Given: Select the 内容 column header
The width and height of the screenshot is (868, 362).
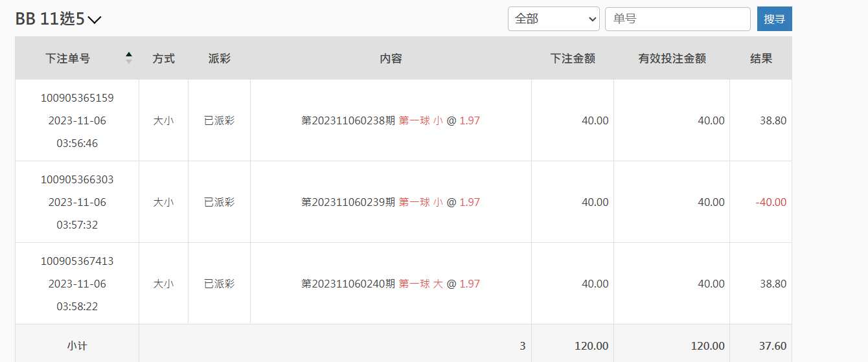Looking at the screenshot, I should tap(391, 58).
